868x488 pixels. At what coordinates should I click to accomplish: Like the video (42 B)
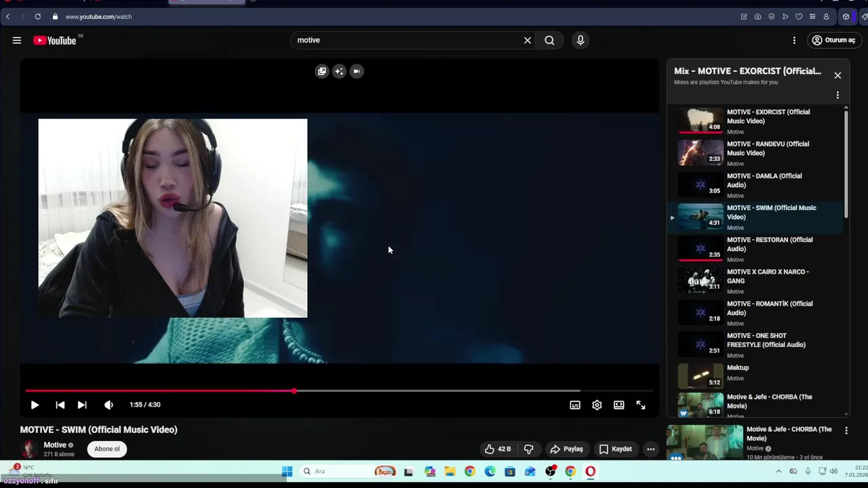pos(498,449)
